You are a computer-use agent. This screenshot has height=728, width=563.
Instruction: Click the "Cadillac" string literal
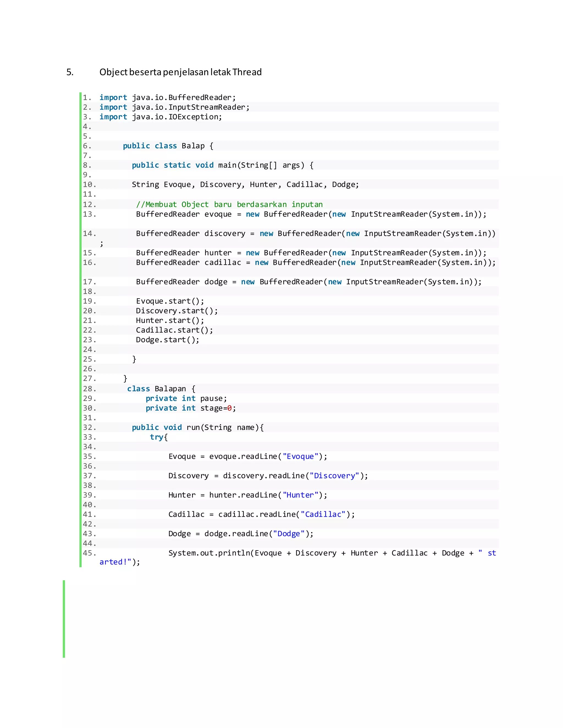tap(323, 514)
